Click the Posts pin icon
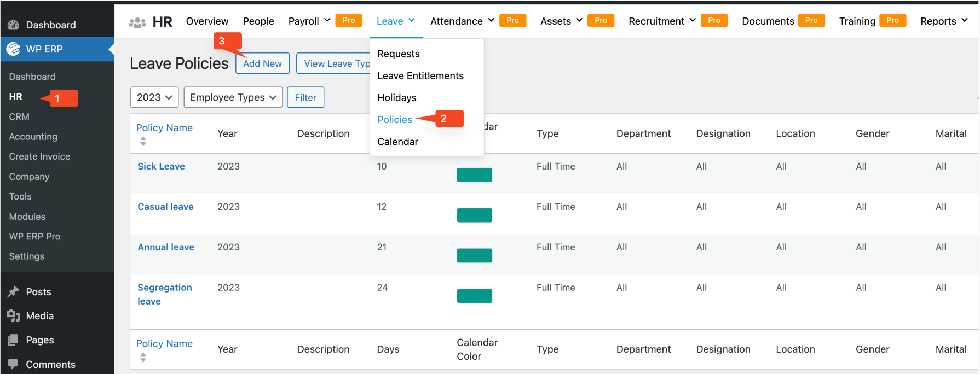 click(13, 292)
